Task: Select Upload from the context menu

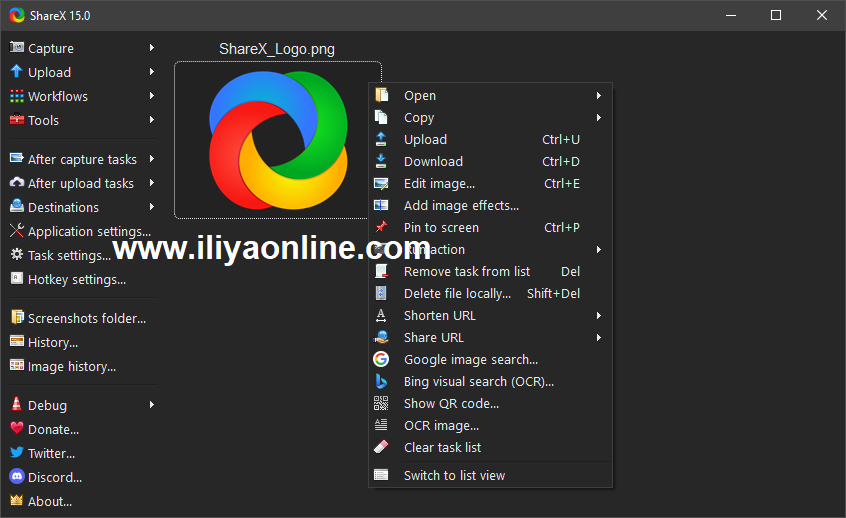Action: 425,140
